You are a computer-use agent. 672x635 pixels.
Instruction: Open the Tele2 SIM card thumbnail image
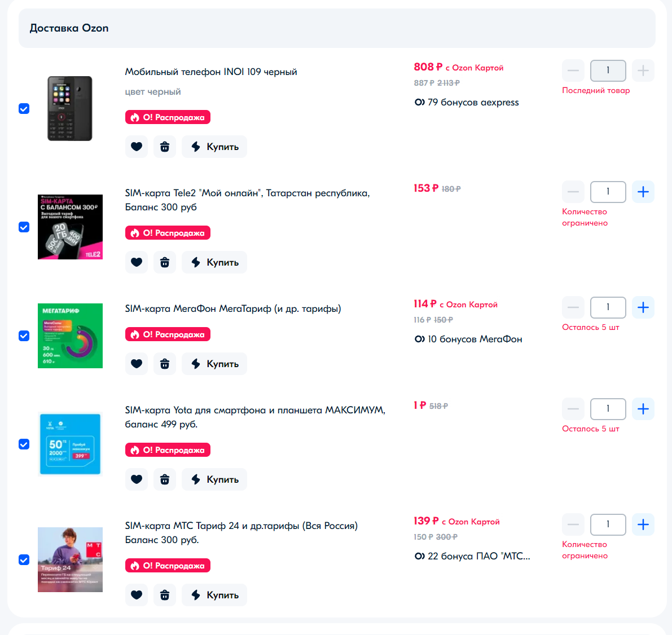(x=71, y=227)
